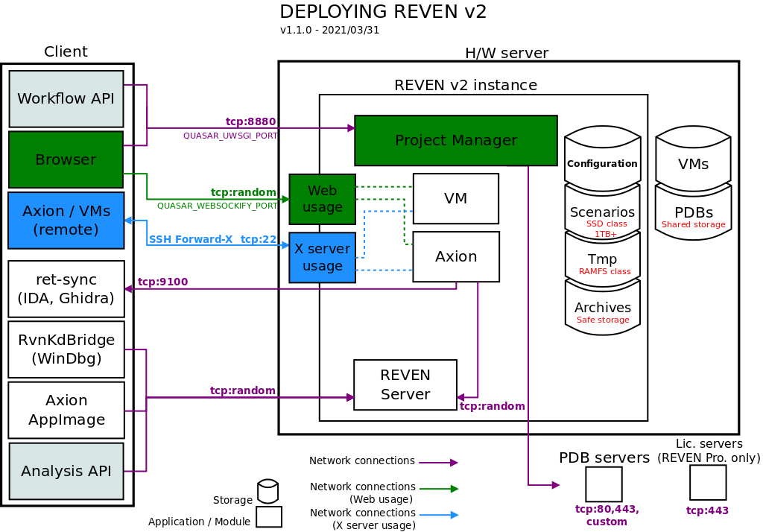Select the Analysis API entry
The width and height of the screenshot is (763, 532).
point(66,471)
